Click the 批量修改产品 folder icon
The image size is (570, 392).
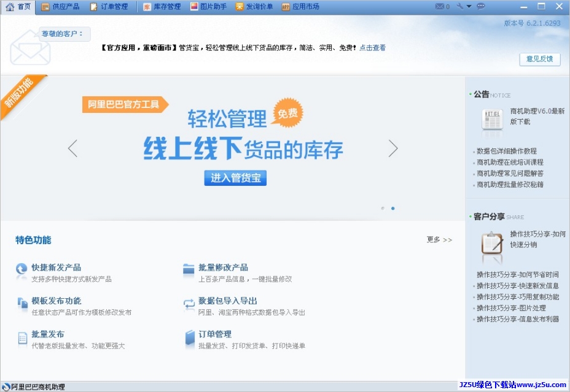(189, 269)
